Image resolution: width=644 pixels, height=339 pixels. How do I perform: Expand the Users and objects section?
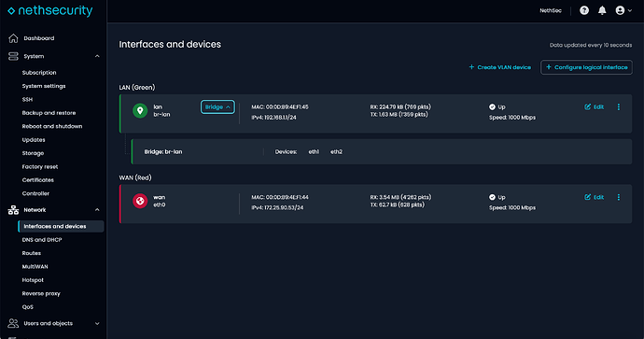point(97,323)
